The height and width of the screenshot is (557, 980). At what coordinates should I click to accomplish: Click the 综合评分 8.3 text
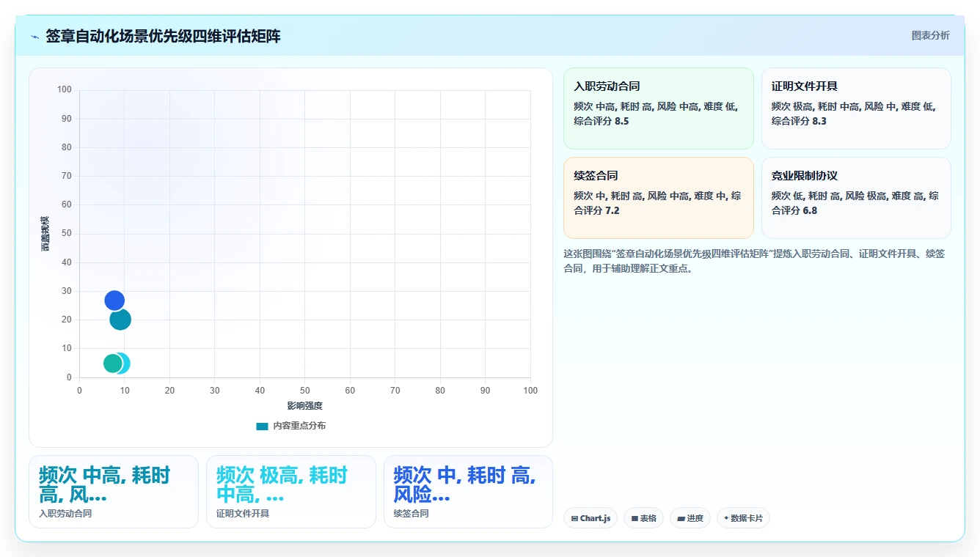pos(799,121)
